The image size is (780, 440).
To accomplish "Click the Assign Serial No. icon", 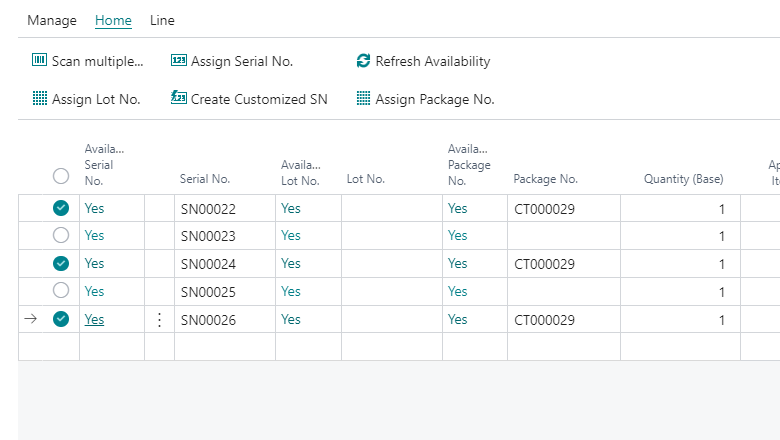I will pyautogui.click(x=179, y=60).
